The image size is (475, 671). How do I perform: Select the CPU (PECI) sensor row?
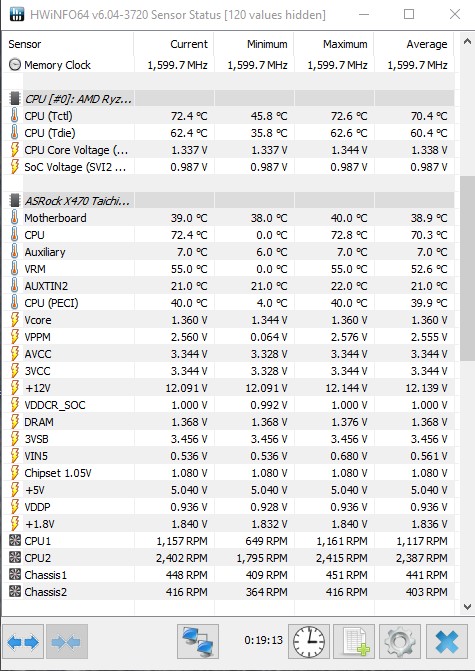coord(230,303)
